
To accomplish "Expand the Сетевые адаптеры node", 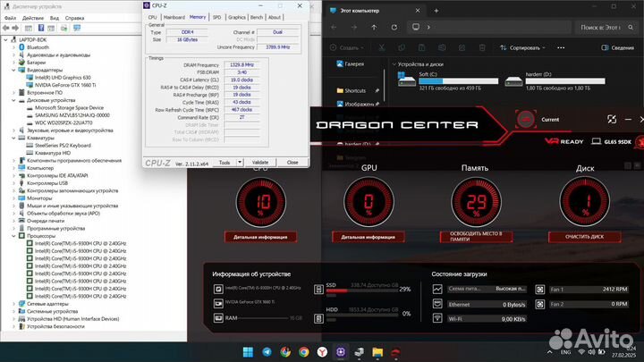I will click(x=13, y=304).
